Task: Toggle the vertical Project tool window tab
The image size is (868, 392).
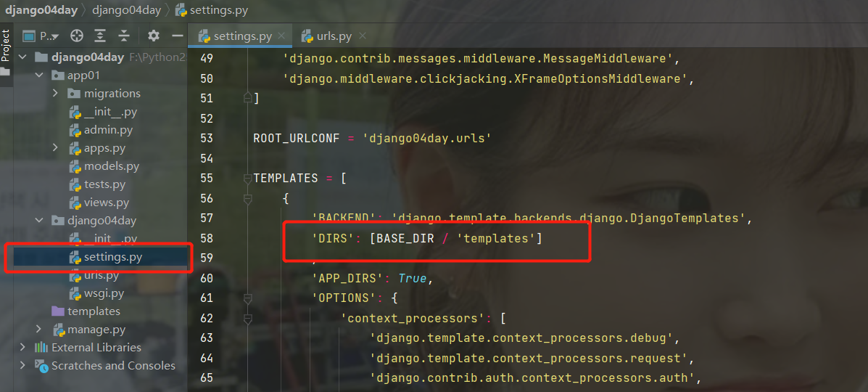Action: [x=6, y=46]
